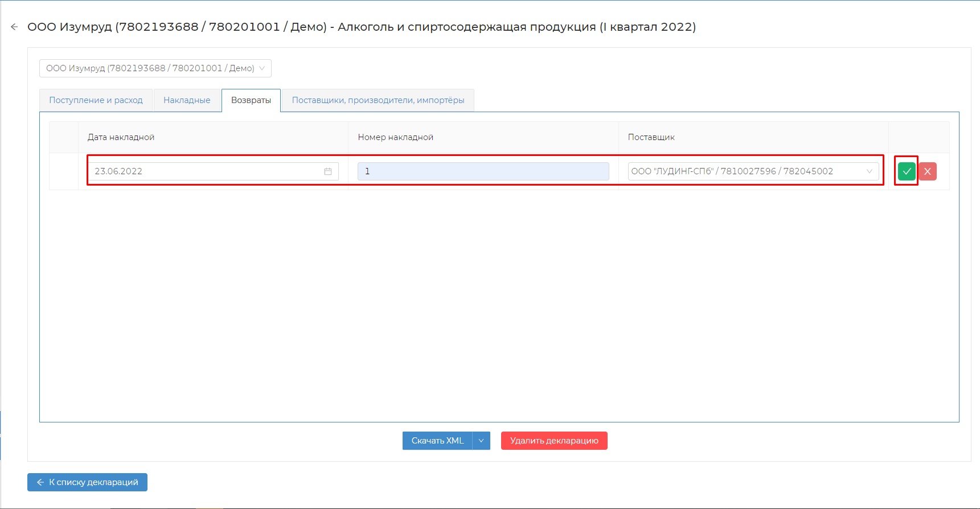Go to Поставщики, производители, импортёры tab
Screen dimensions: 980x509
(x=378, y=100)
